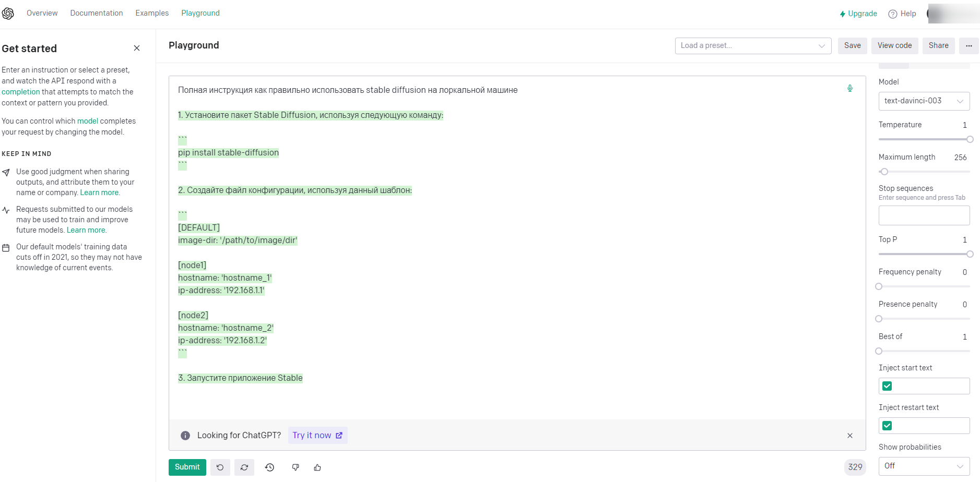Click the line '3. Запустите приложение Stable'

pos(240,378)
